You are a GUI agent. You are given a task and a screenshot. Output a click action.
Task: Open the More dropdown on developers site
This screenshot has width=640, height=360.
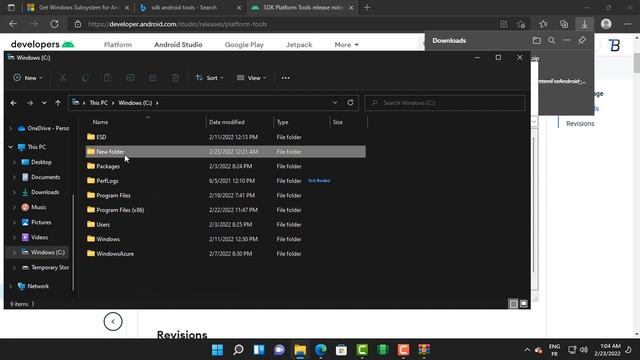pyautogui.click(x=346, y=44)
